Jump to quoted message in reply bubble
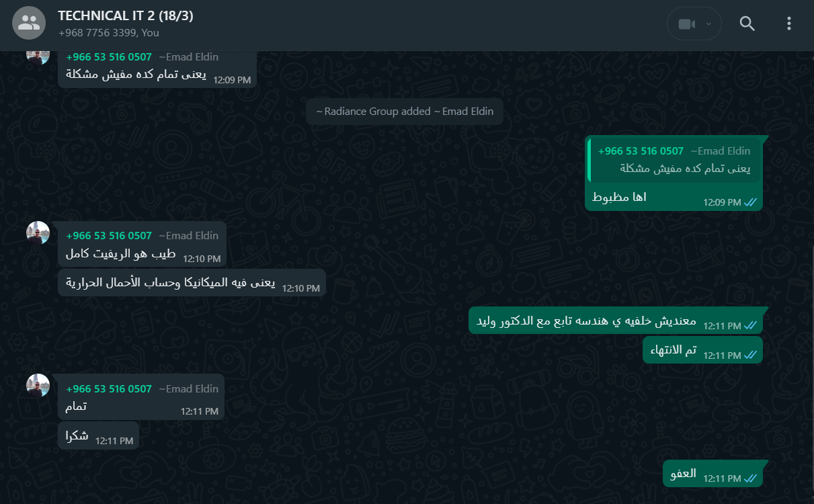This screenshot has width=814, height=504. (x=674, y=160)
